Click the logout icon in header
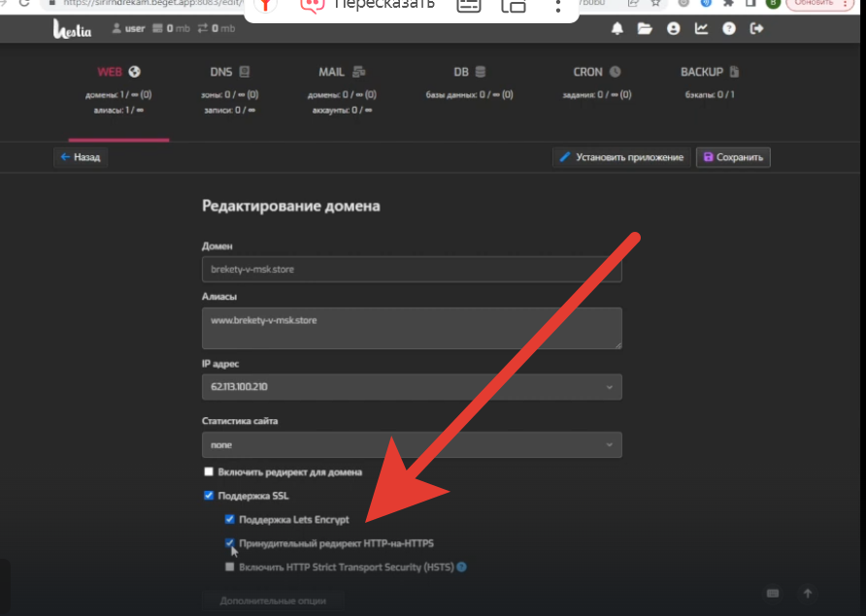Image resolution: width=866 pixels, height=616 pixels. [x=757, y=29]
